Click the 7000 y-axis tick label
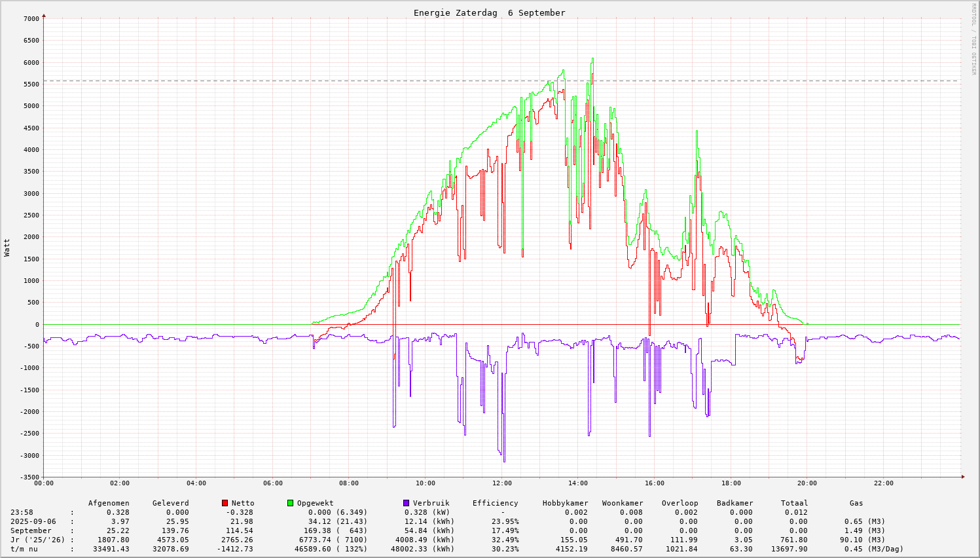980x558 pixels. [31, 18]
